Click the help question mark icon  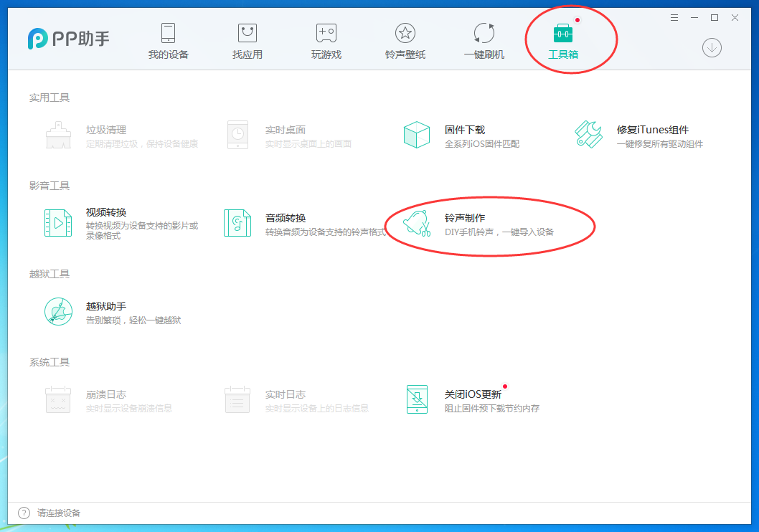click(x=22, y=513)
